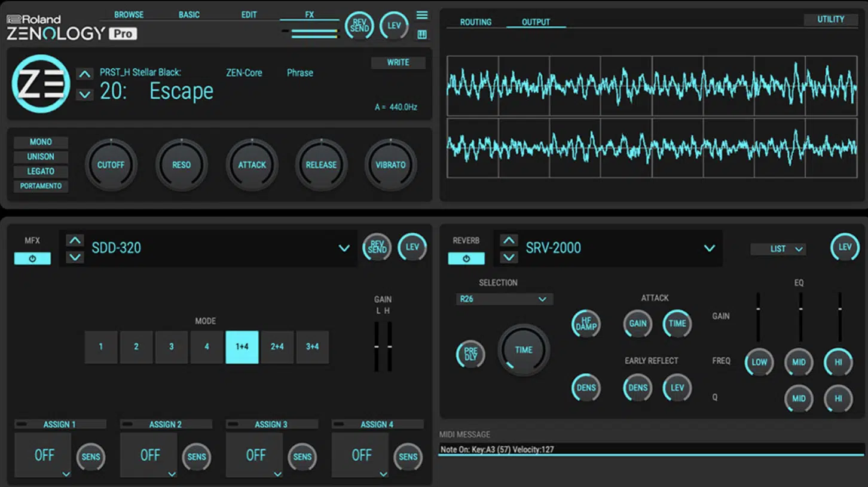
Task: Show the on-screen keyboard icon
Action: 422,35
